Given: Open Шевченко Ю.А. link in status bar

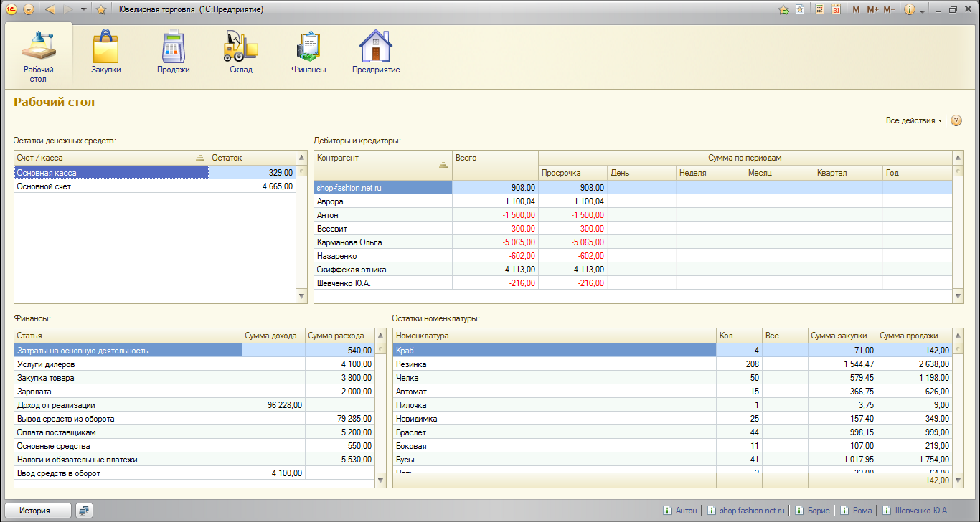Looking at the screenshot, I should pyautogui.click(x=915, y=511).
